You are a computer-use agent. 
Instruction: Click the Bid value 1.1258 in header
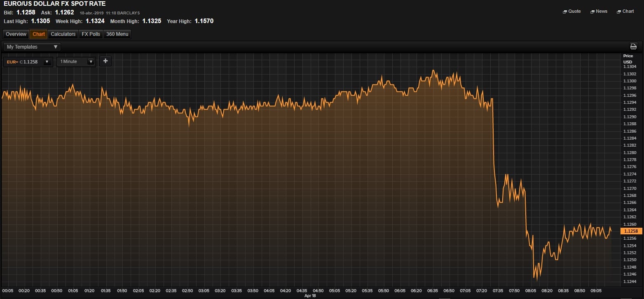pyautogui.click(x=26, y=12)
